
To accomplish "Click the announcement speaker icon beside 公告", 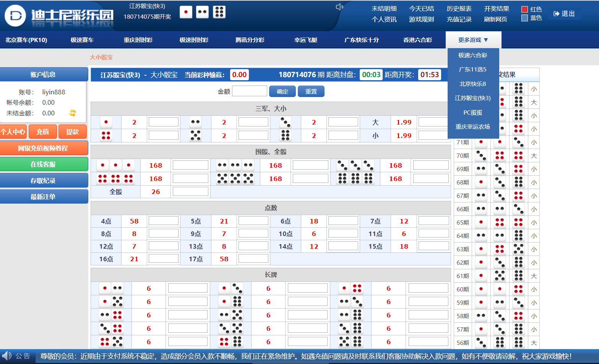I will pyautogui.click(x=7, y=356).
